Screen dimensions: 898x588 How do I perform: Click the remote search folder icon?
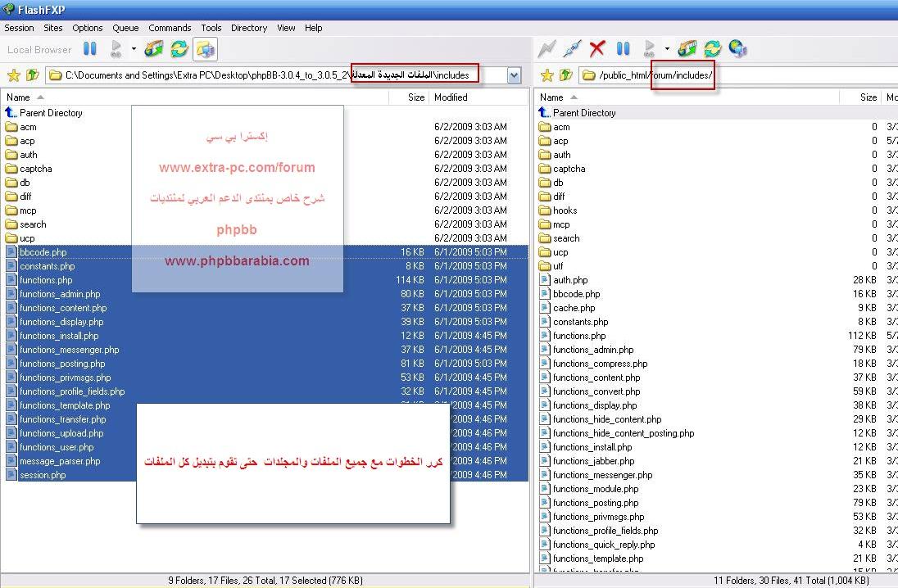545,238
